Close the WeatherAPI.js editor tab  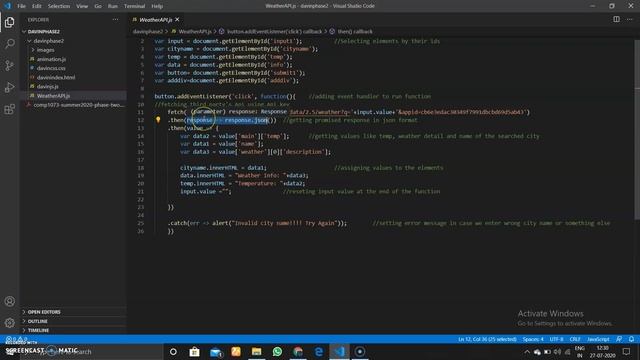(177, 20)
